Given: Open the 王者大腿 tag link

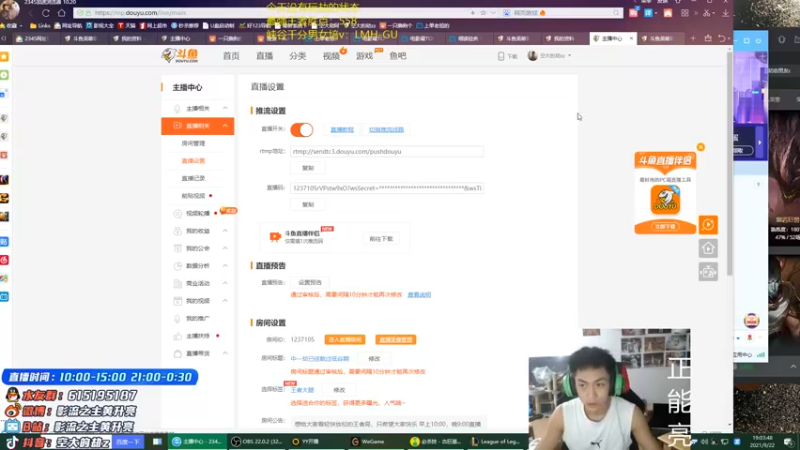Looking at the screenshot, I should [302, 390].
